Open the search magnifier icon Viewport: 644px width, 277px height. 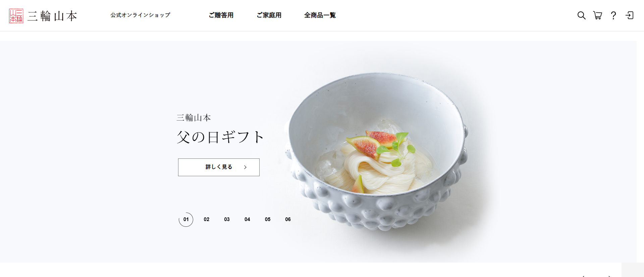pos(581,15)
